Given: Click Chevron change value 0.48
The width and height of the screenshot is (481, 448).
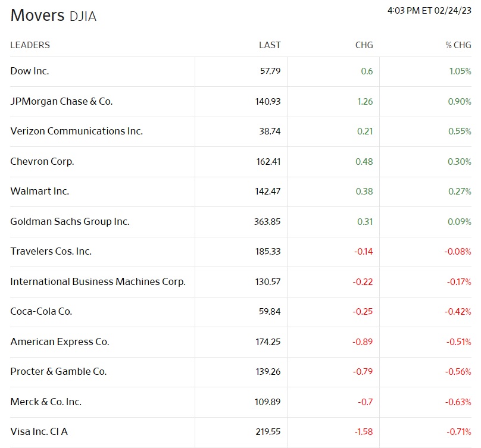Looking at the screenshot, I should [364, 162].
